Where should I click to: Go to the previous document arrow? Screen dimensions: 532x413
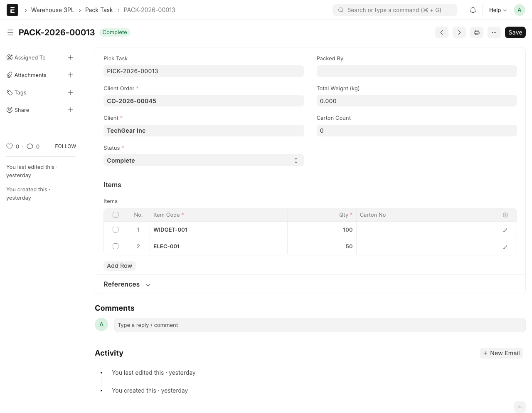(x=441, y=32)
